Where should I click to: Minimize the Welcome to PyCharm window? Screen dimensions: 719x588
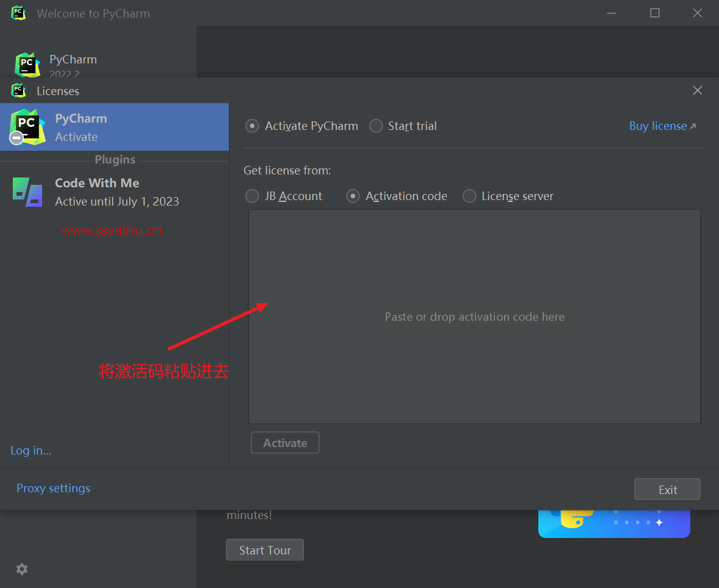pos(612,13)
